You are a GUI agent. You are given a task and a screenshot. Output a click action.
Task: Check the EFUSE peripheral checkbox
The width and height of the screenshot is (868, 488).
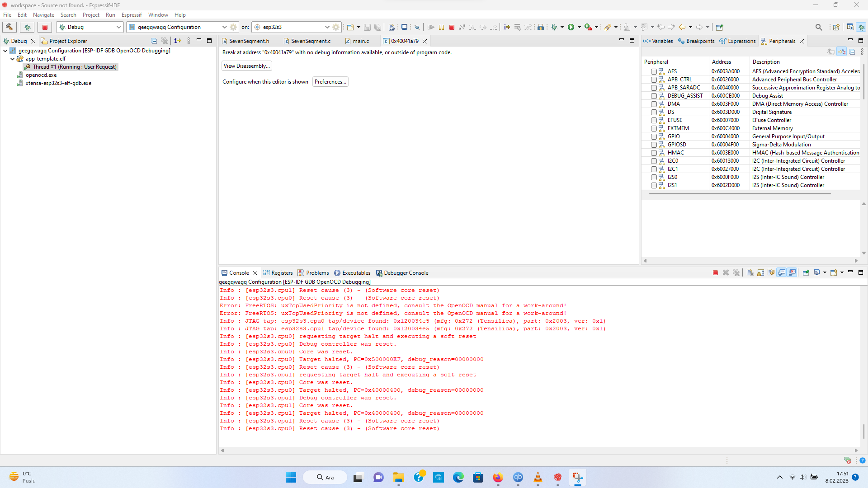(654, 120)
